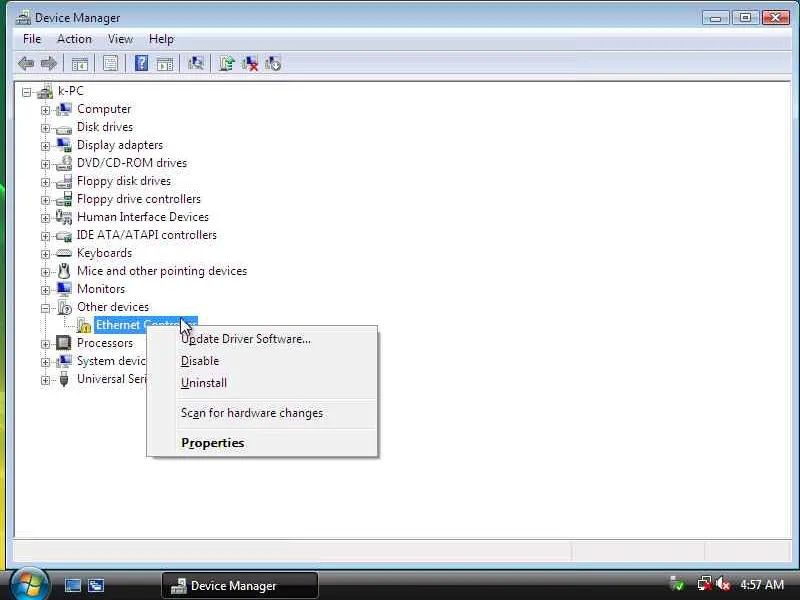This screenshot has width=800, height=600.
Task: Click Update Driver Software toolbar icon
Action: coord(226,64)
